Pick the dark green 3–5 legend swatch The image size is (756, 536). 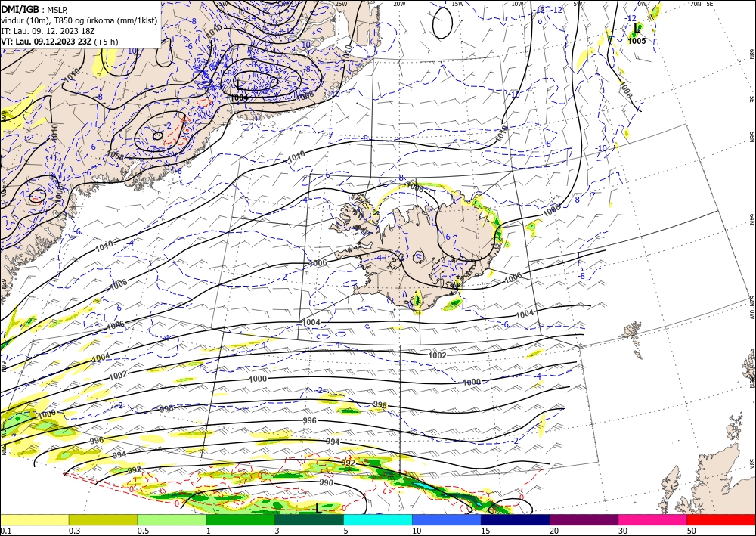click(x=309, y=519)
